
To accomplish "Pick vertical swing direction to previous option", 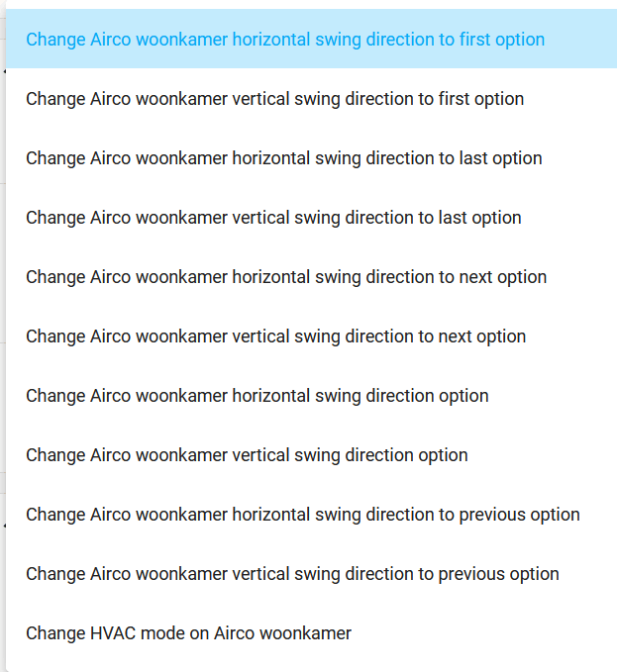I will 311,573.
